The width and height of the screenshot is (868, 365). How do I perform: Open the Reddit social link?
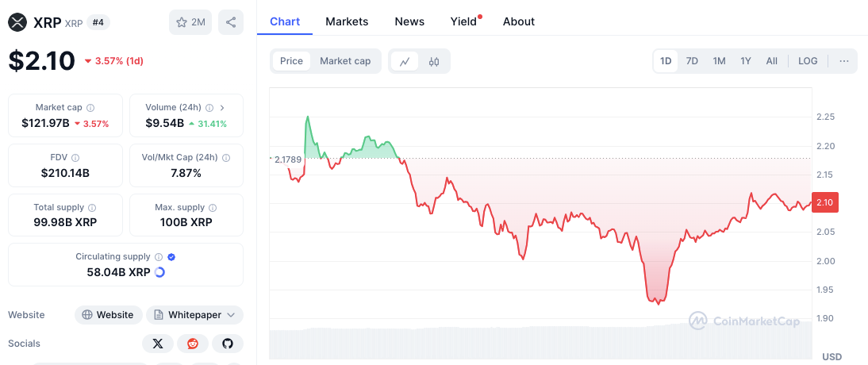193,344
